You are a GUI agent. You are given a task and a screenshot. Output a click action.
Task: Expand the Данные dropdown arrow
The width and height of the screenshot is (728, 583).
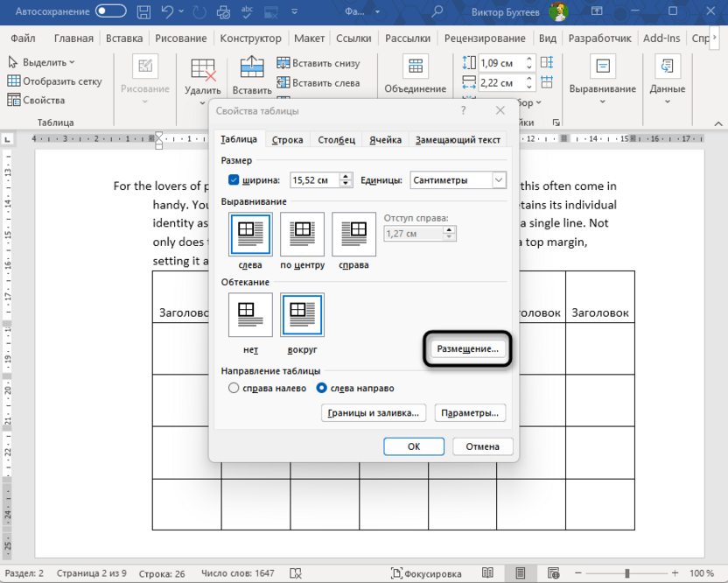pyautogui.click(x=667, y=102)
